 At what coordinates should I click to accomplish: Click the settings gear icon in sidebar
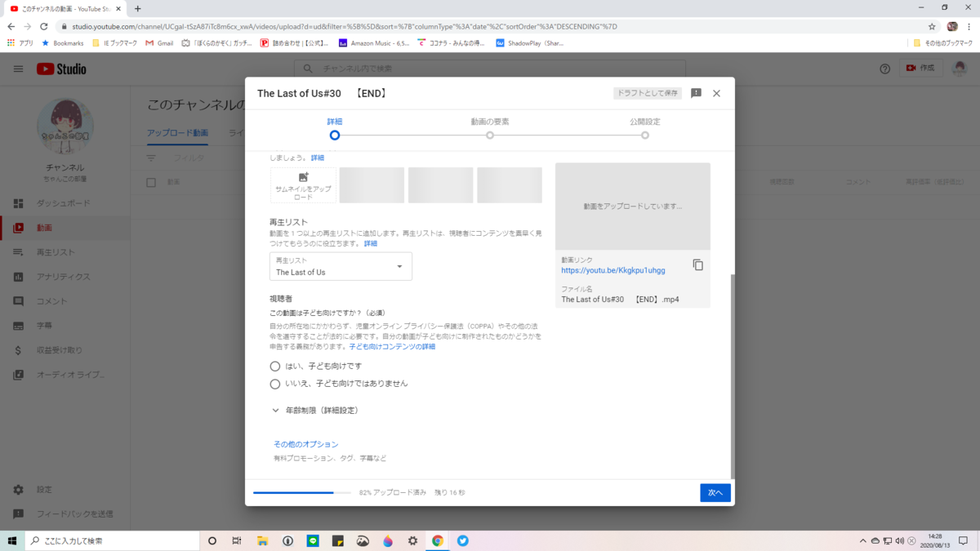point(18,490)
